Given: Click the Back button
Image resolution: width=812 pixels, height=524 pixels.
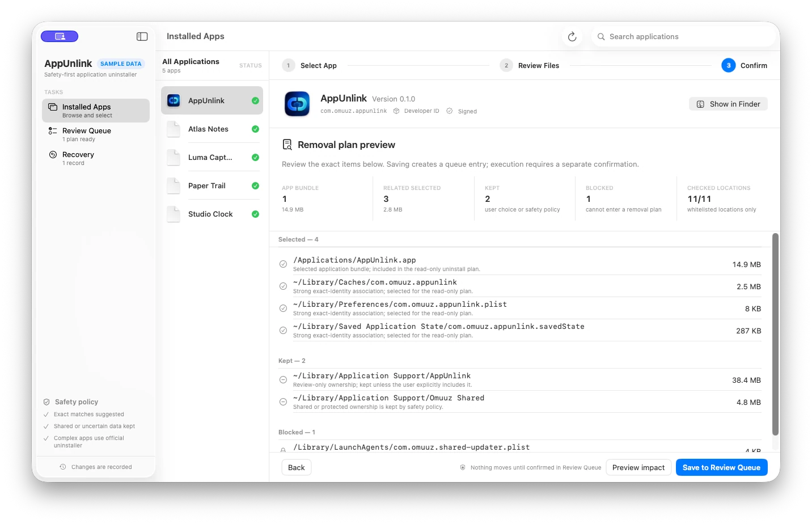Looking at the screenshot, I should point(297,467).
